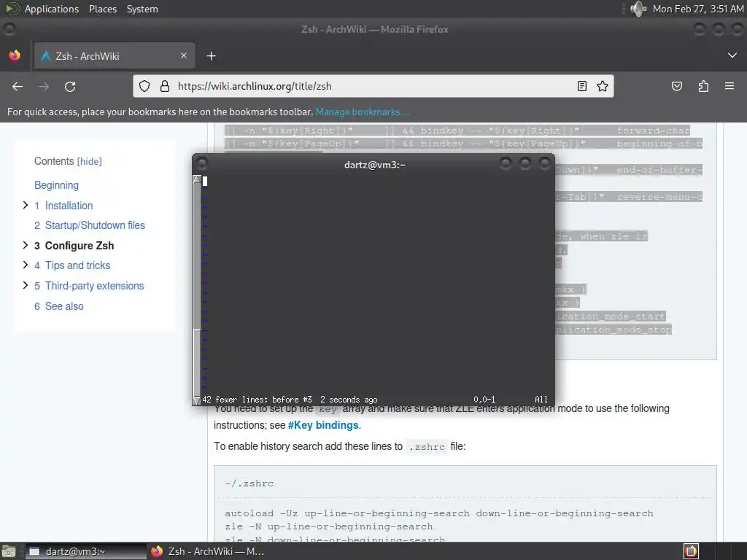Open the Places menu
This screenshot has width=747, height=560.
(103, 9)
